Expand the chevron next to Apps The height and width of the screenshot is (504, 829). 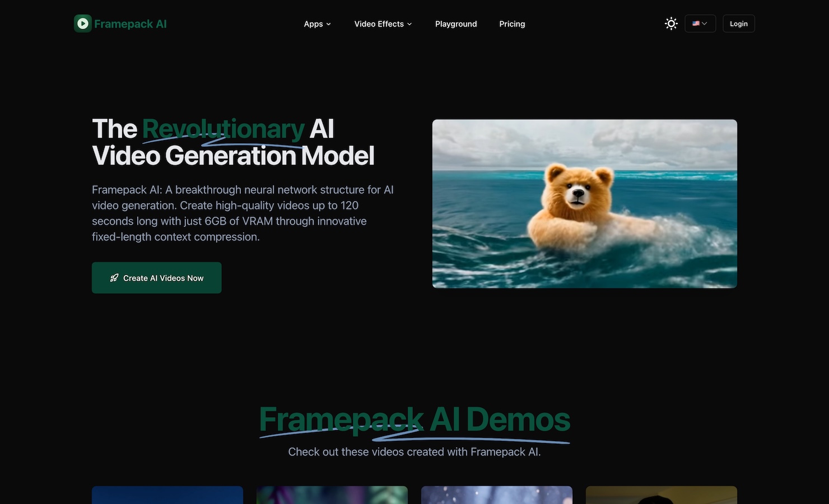(329, 24)
